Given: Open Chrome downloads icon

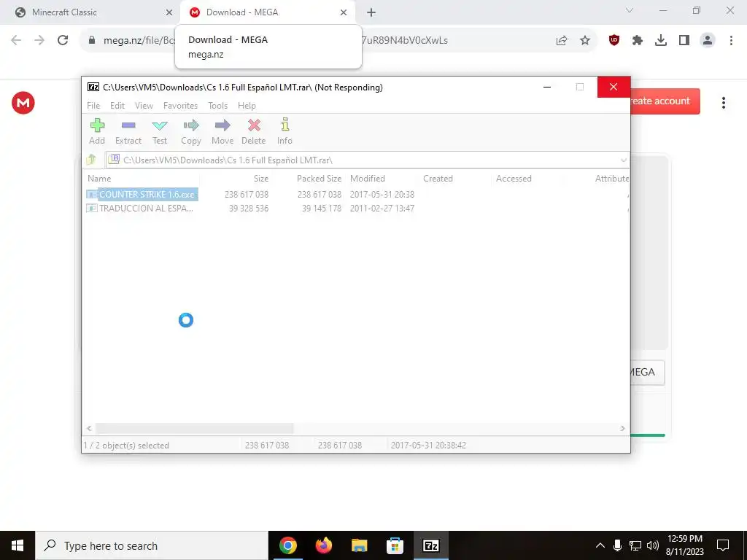Looking at the screenshot, I should click(x=661, y=41).
